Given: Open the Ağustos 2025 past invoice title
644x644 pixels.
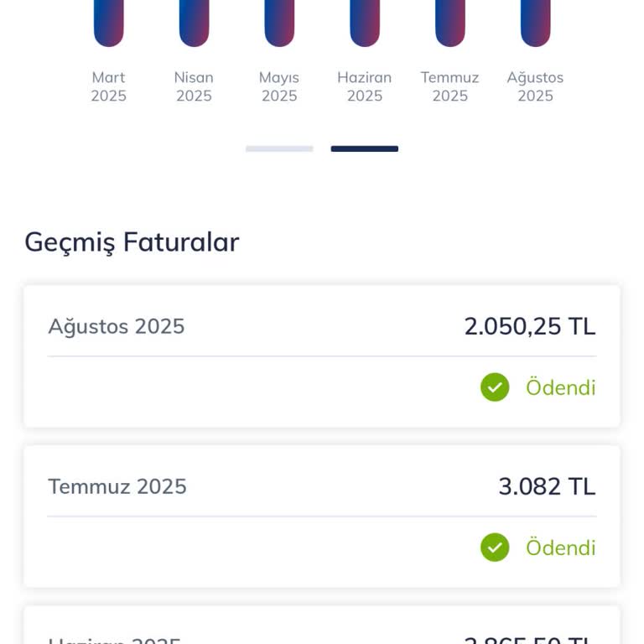Looking at the screenshot, I should (117, 326).
